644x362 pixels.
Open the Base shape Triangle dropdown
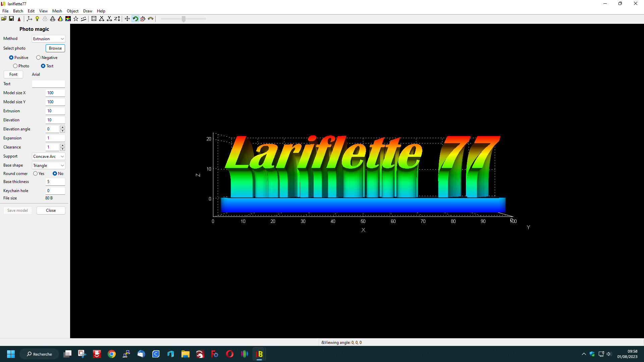(x=48, y=166)
